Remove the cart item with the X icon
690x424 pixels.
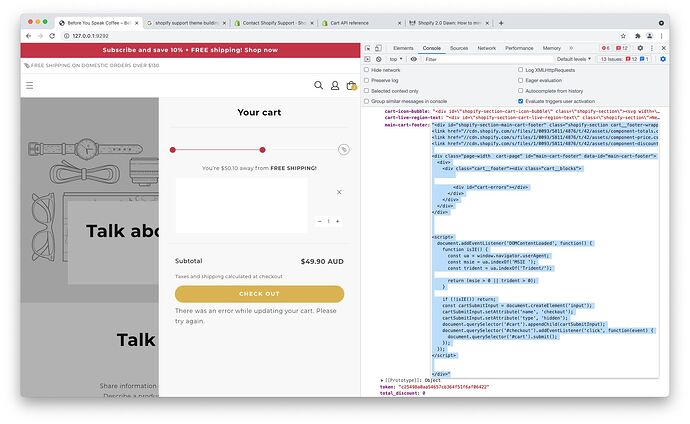tap(339, 192)
